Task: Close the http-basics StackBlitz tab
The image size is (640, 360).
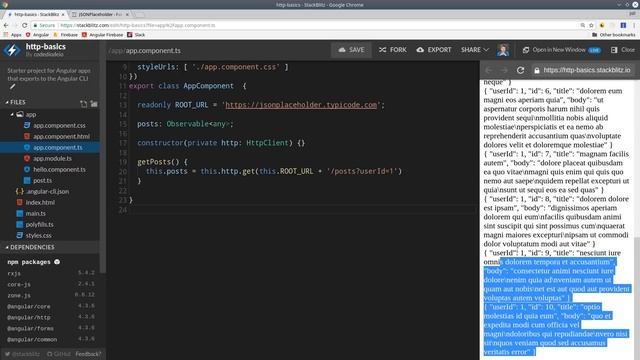Action: pyautogui.click(x=63, y=14)
